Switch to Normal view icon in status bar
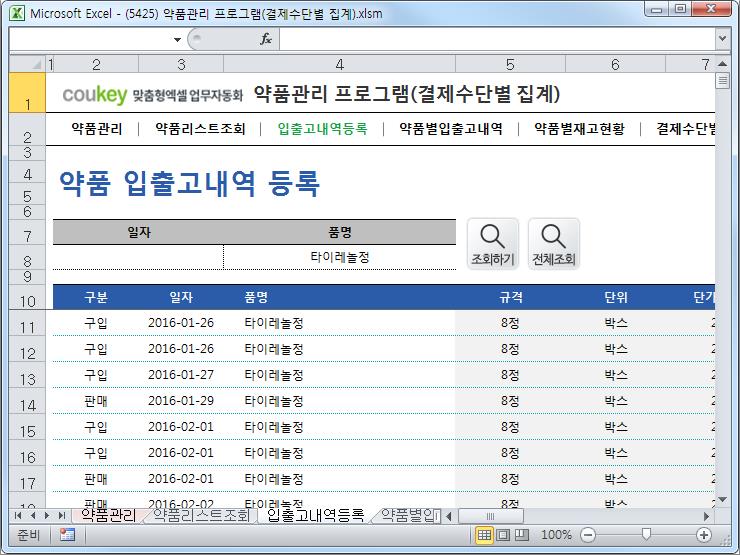This screenshot has width=740, height=555. (484, 535)
